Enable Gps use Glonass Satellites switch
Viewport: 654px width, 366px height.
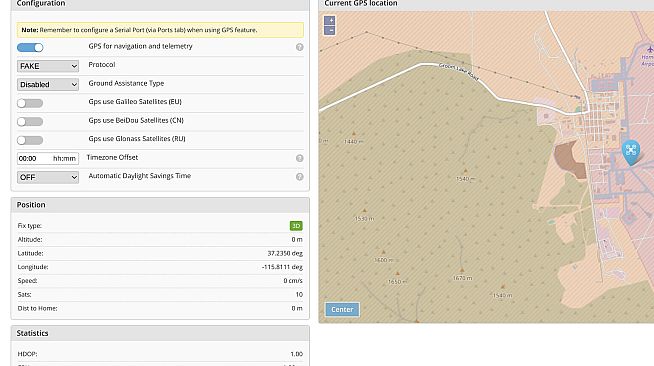point(30,140)
